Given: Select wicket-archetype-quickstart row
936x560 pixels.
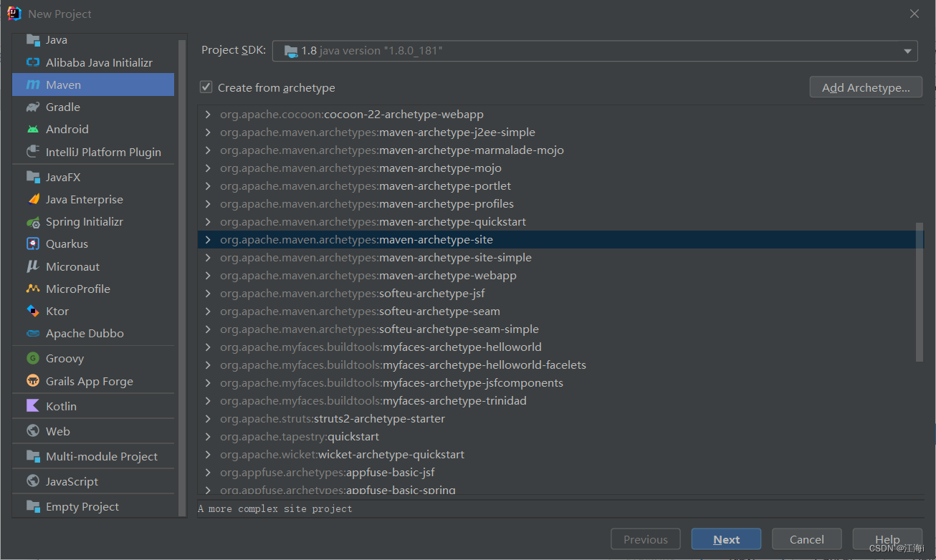Looking at the screenshot, I should point(560,455).
